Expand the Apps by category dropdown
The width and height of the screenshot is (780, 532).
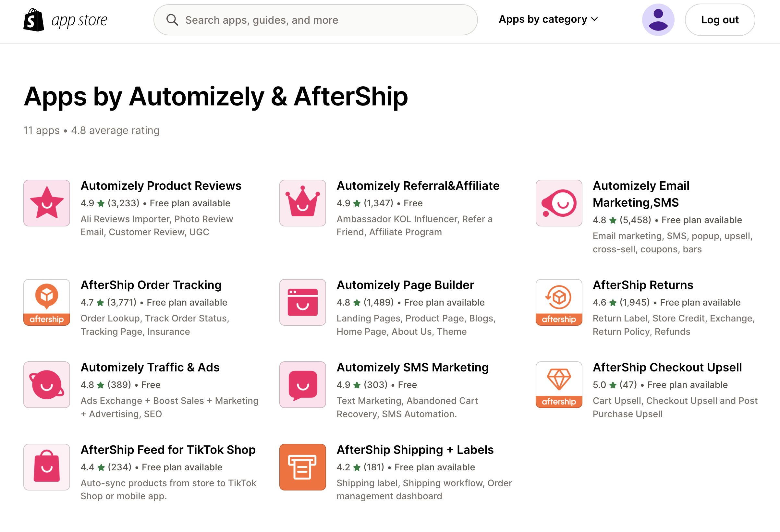[x=548, y=19]
